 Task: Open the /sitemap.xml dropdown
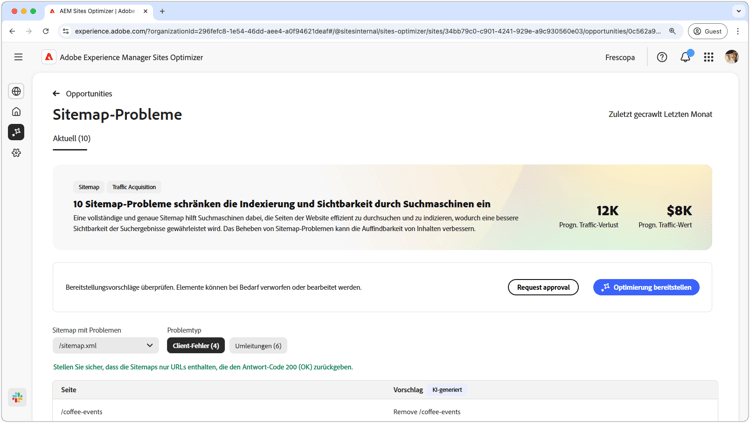coord(105,345)
